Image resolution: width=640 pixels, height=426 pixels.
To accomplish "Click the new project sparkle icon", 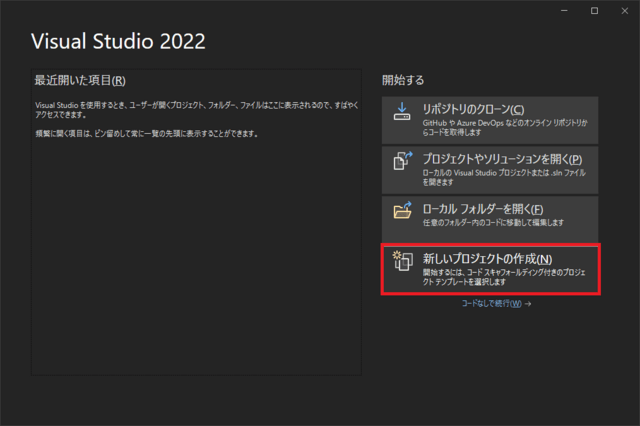I will pyautogui.click(x=402, y=263).
